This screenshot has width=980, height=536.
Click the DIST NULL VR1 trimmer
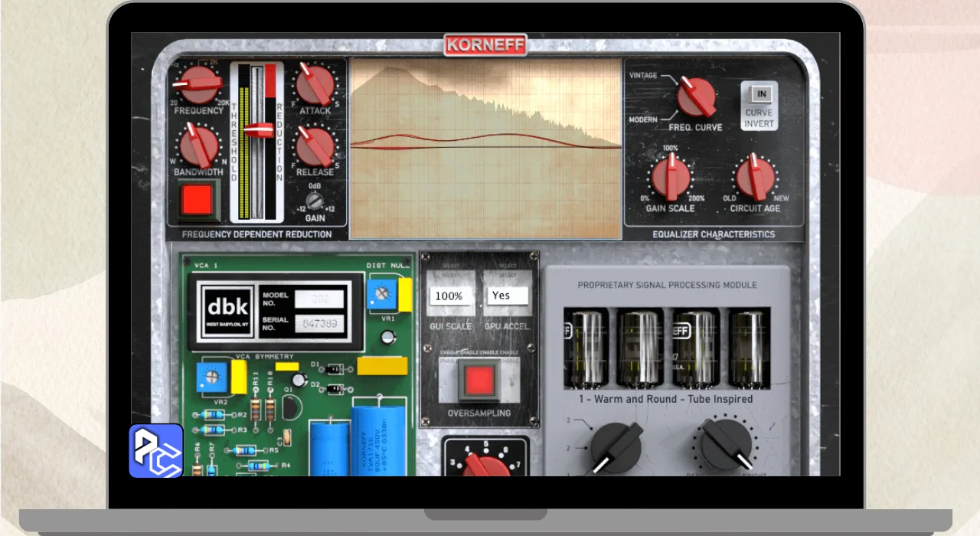381,295
